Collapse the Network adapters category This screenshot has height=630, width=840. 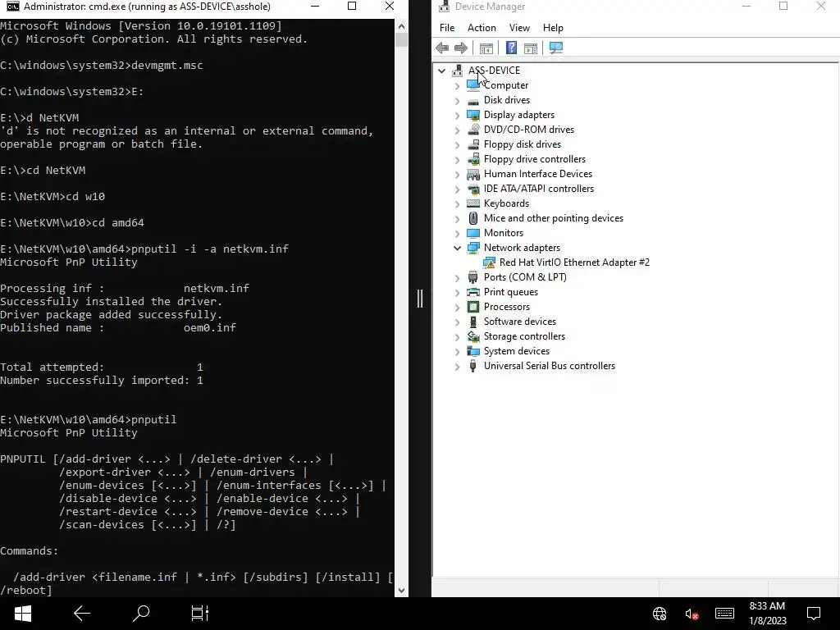(457, 248)
